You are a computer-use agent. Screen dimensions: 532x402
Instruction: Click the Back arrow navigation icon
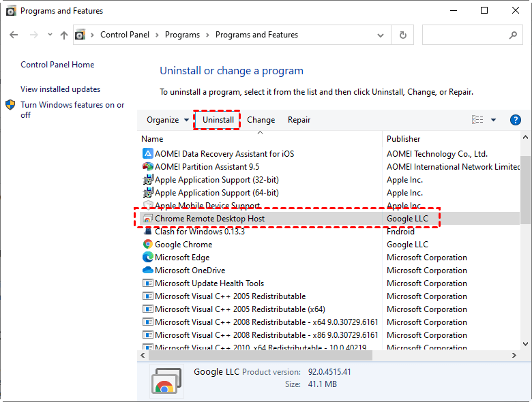click(x=14, y=35)
